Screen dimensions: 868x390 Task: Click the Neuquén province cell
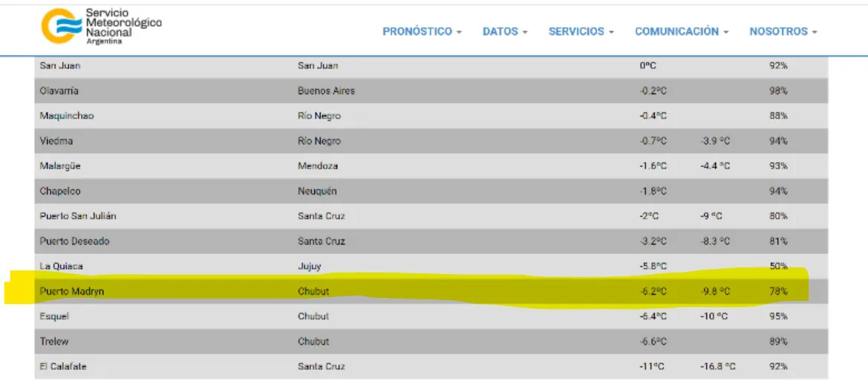coord(317,191)
